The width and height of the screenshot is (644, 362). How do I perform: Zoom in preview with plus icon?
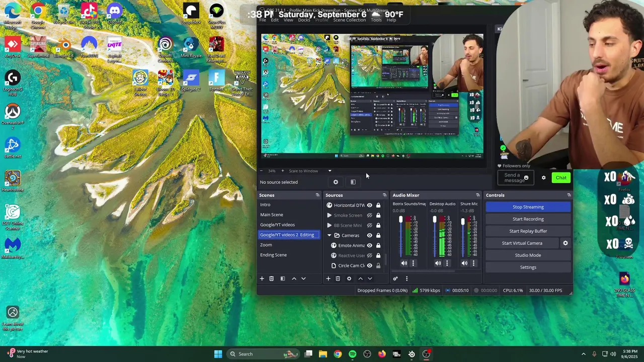282,171
